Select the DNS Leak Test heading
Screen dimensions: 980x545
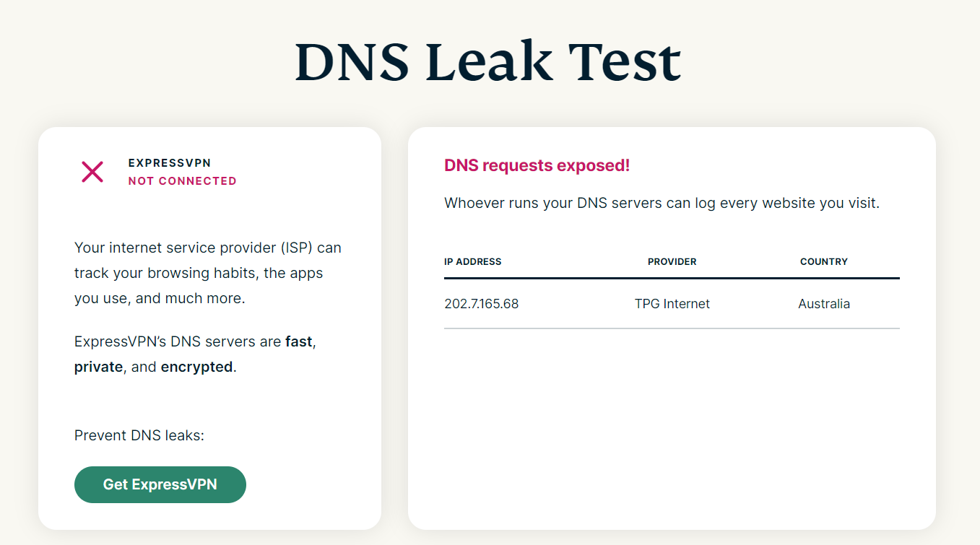tap(488, 61)
